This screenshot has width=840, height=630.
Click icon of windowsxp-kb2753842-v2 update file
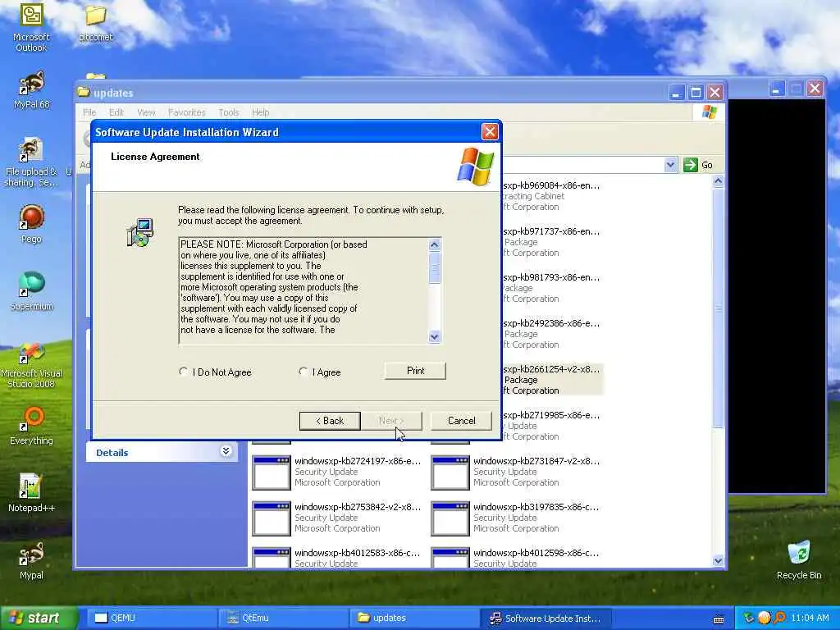click(x=271, y=518)
